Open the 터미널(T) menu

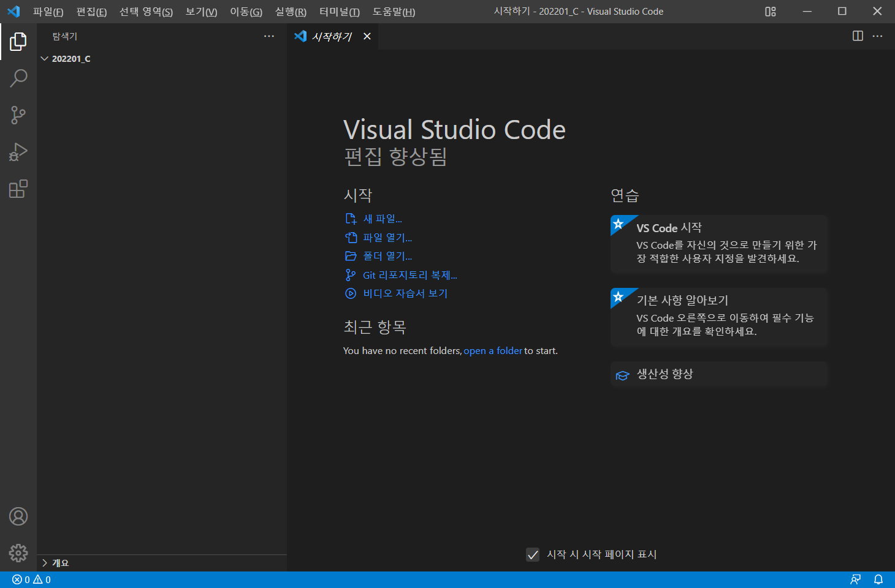point(340,12)
